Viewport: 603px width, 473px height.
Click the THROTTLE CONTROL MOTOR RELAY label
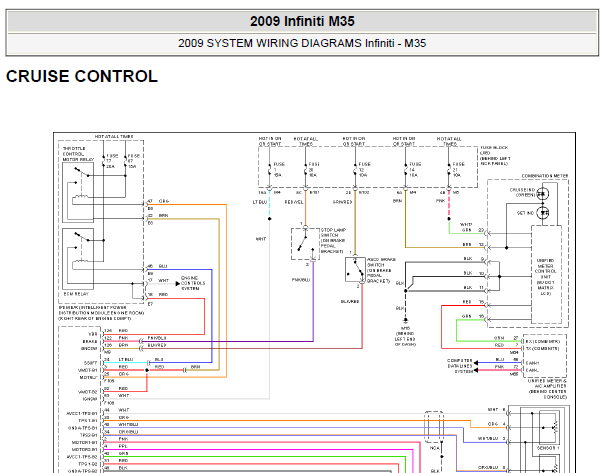point(78,154)
